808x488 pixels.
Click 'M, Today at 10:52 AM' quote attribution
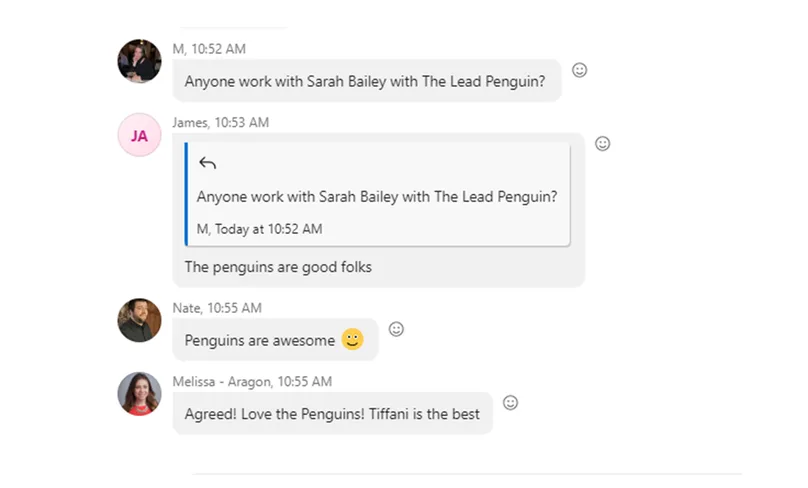point(259,229)
